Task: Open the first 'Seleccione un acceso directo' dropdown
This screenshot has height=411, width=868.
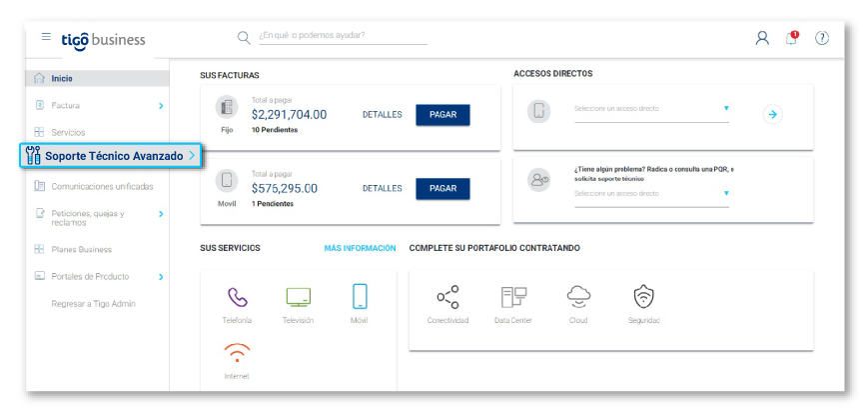Action: tap(651, 111)
